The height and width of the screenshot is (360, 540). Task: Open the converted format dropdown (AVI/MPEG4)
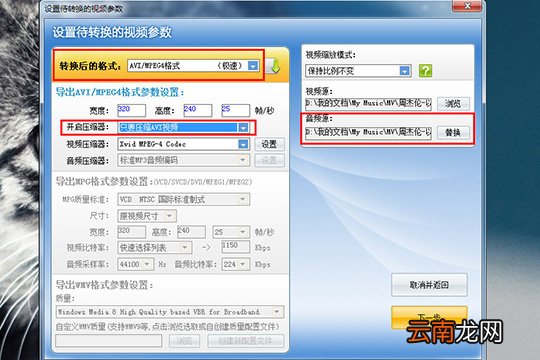click(x=193, y=65)
